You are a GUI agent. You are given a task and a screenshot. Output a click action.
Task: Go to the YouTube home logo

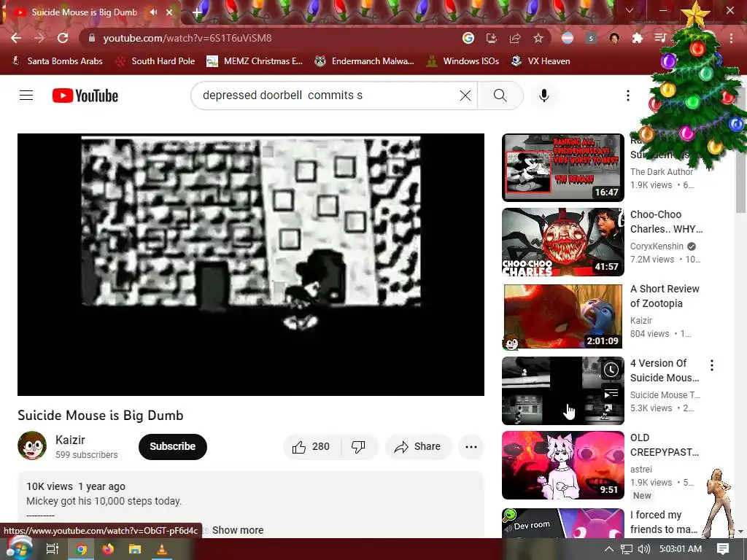(85, 96)
